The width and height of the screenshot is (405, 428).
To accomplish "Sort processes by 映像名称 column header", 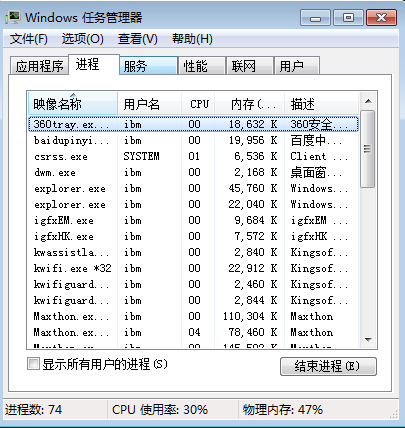I will 73,104.
